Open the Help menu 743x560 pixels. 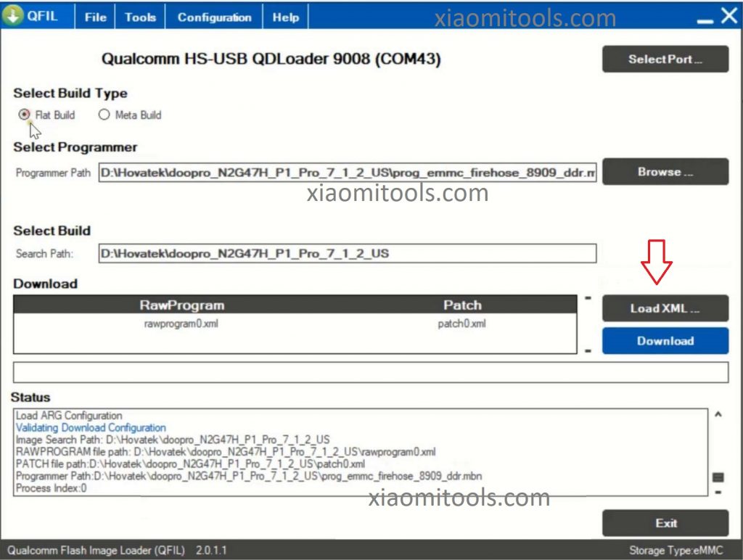[284, 16]
